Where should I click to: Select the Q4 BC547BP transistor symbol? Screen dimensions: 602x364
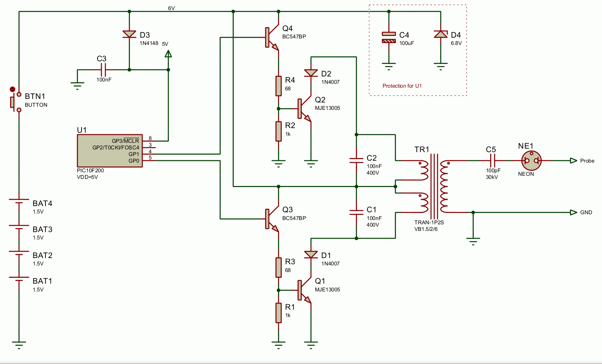point(273,38)
